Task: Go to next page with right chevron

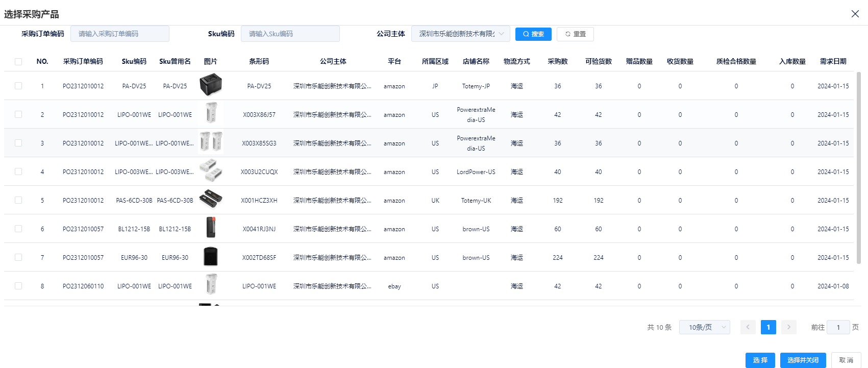Action: pos(788,327)
